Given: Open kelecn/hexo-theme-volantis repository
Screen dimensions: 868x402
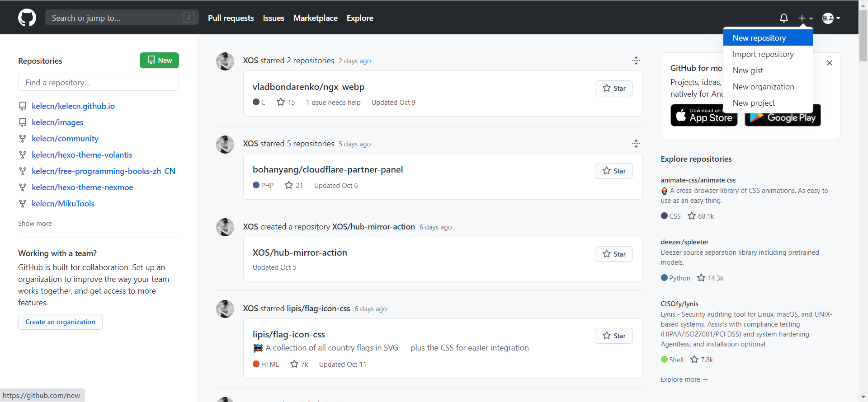Looking at the screenshot, I should [82, 155].
